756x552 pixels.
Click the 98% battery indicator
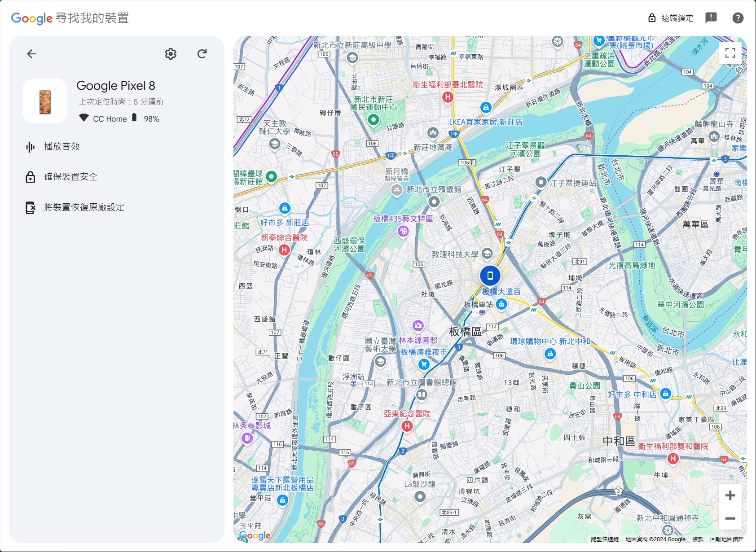tap(151, 119)
